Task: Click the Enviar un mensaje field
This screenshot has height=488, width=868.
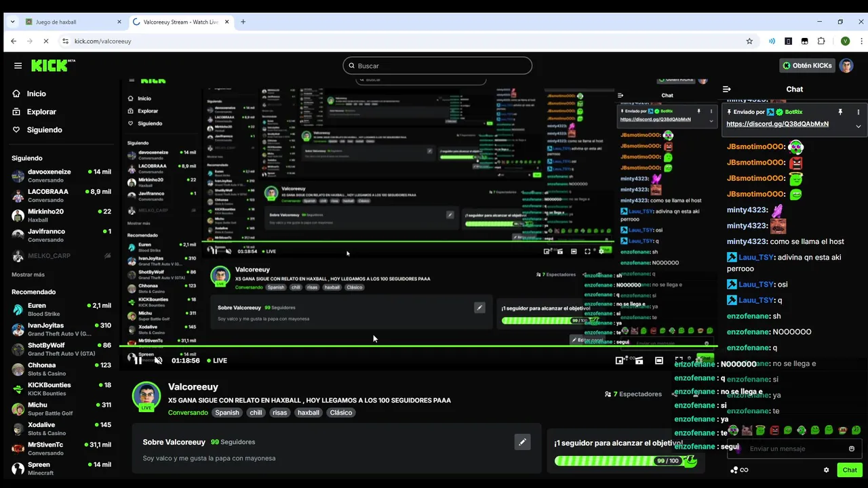Action: click(795, 449)
